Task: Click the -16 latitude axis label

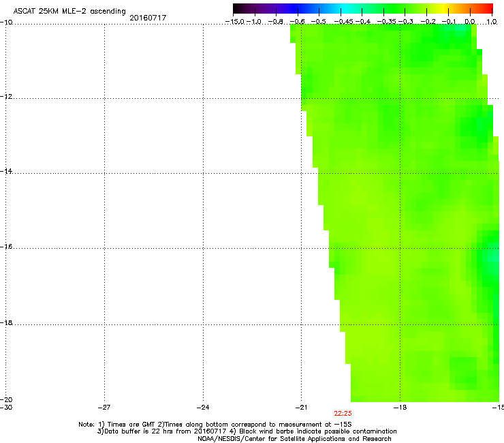Action: point(6,247)
